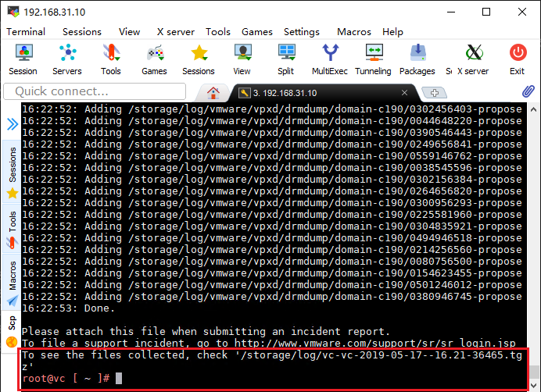Open the Macros menu in menu bar

pos(354,32)
